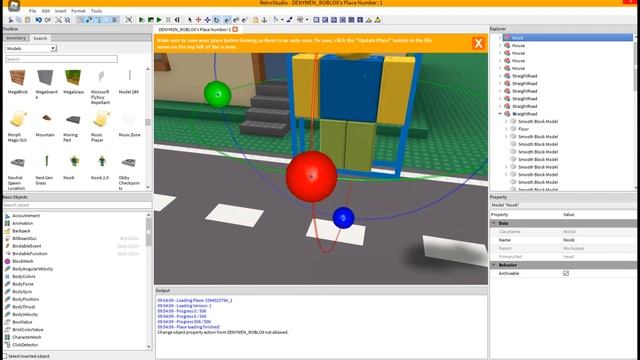Screen dimensions: 640x360
Task: Open the File menu
Action: [32, 11]
